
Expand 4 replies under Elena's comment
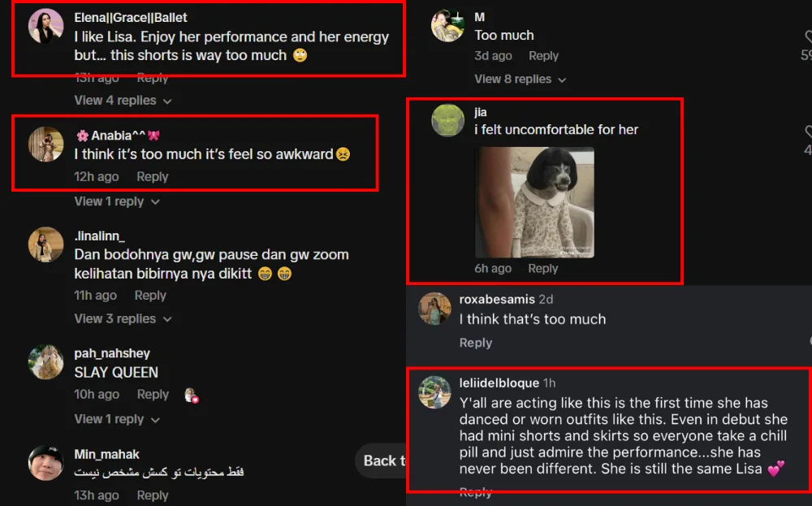click(123, 101)
